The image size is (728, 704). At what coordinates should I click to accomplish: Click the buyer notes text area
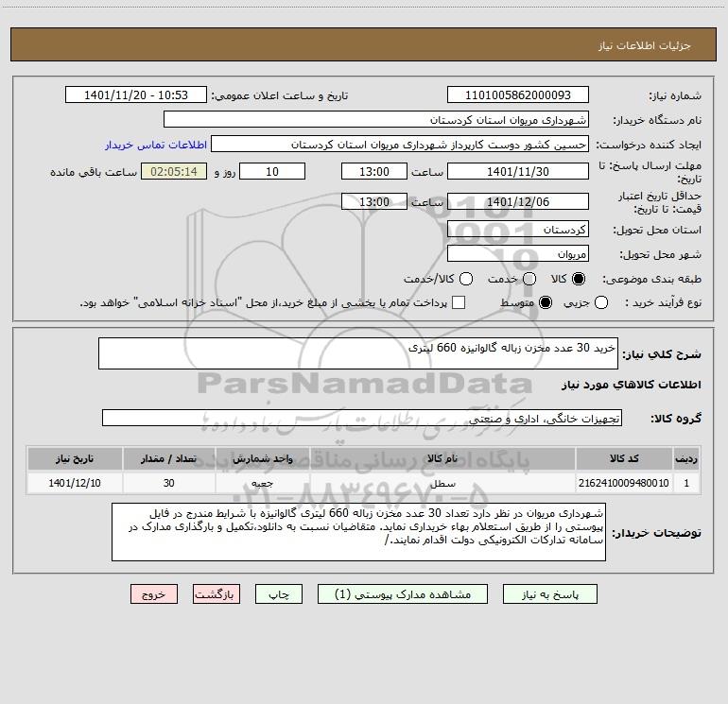358,532
